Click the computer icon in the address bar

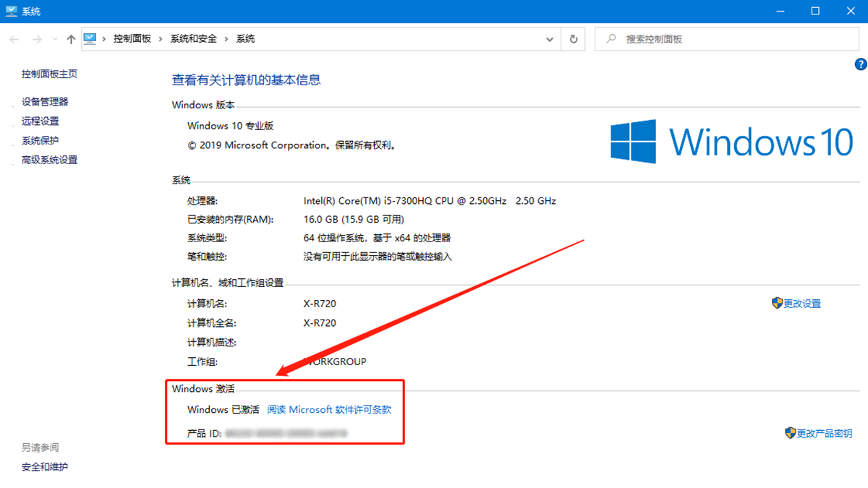pos(90,39)
